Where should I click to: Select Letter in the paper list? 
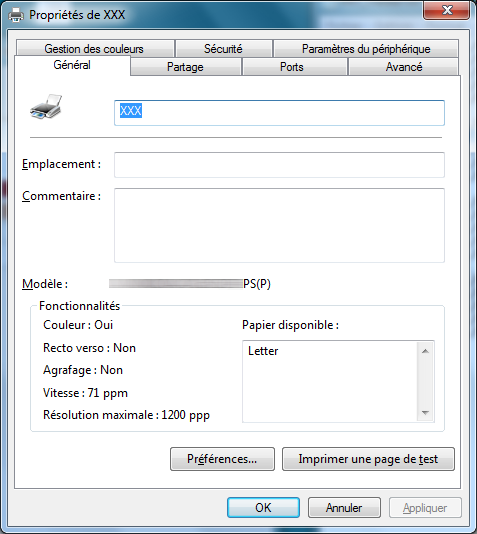click(x=263, y=351)
